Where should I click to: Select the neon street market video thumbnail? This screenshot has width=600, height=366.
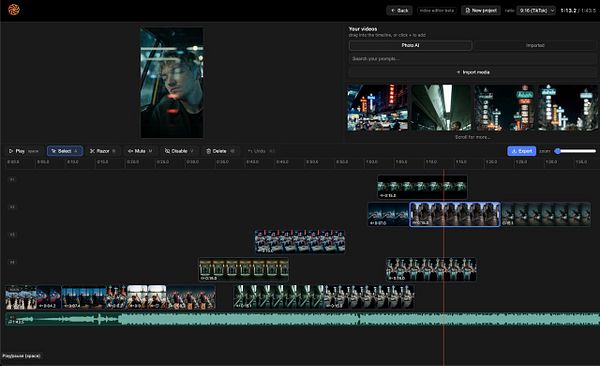click(x=377, y=108)
